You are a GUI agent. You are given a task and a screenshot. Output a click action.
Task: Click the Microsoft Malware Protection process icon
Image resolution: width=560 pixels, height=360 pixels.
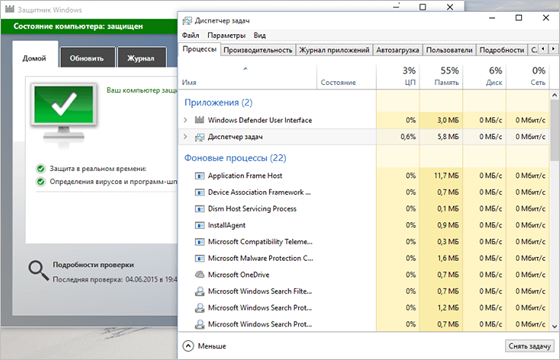pos(199,258)
